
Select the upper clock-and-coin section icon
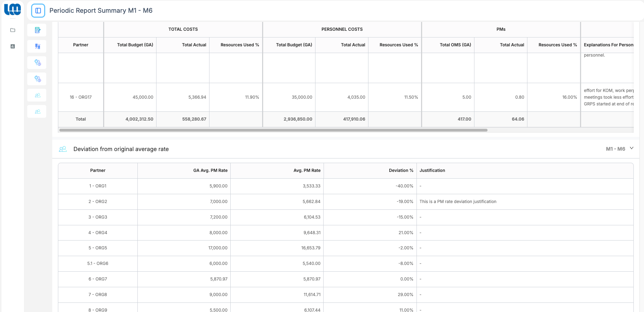37,63
